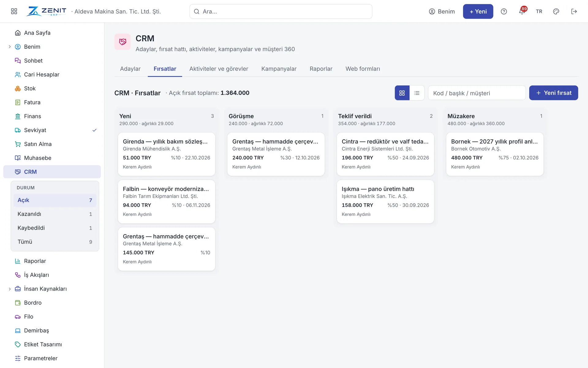Click the Finans bank icon
Screen dimensions: 588x368
tap(18, 116)
